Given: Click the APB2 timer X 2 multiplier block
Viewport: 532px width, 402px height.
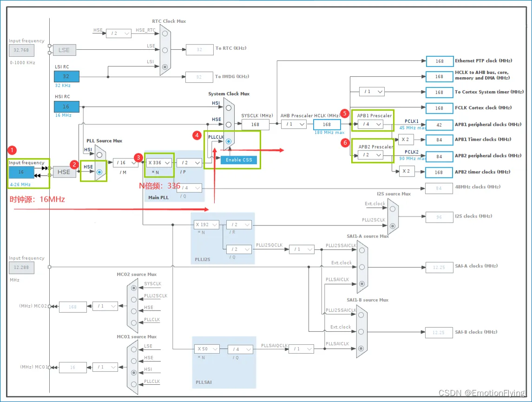Looking at the screenshot, I should 407,171.
